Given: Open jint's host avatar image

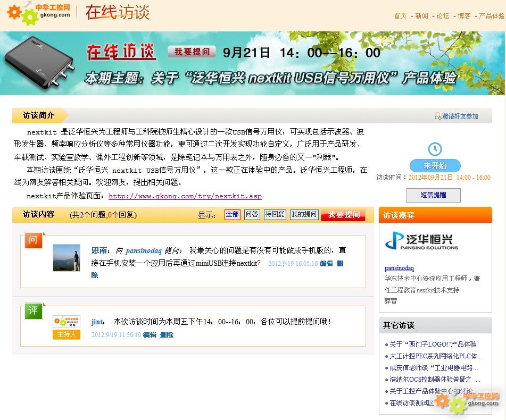Looking at the screenshot, I should (67, 321).
